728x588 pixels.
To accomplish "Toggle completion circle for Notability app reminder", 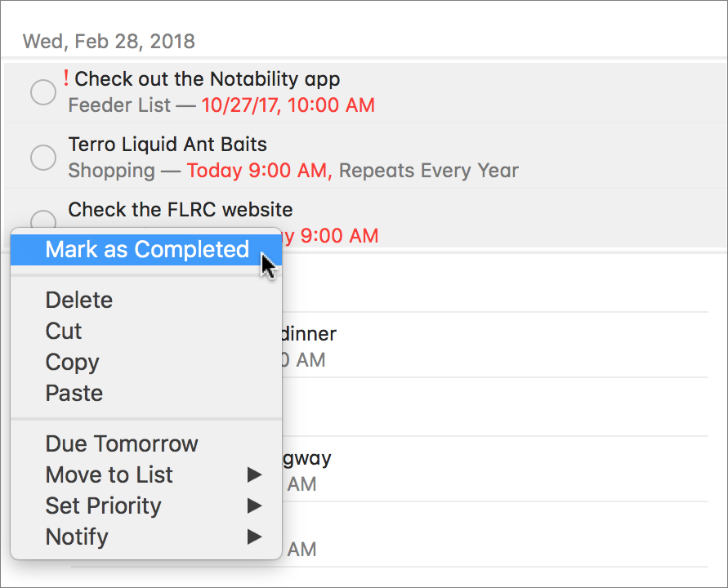I will (43, 92).
